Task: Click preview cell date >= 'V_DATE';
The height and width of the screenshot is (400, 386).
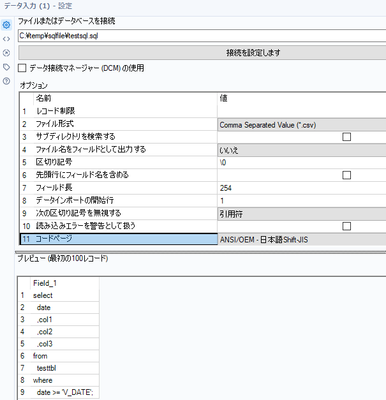Action: point(65,392)
